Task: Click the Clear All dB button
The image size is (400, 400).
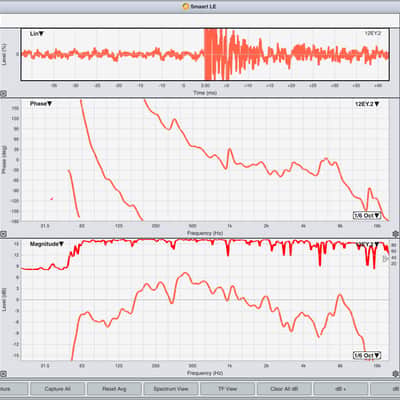Action: (x=284, y=389)
